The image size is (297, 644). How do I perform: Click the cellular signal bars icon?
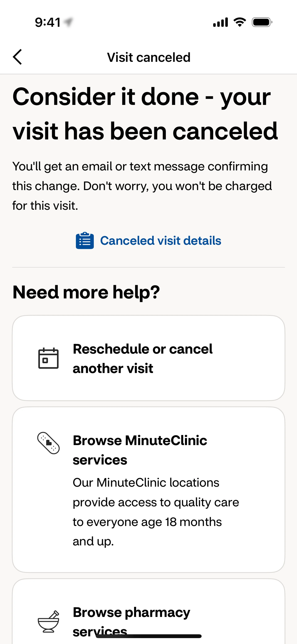point(220,22)
